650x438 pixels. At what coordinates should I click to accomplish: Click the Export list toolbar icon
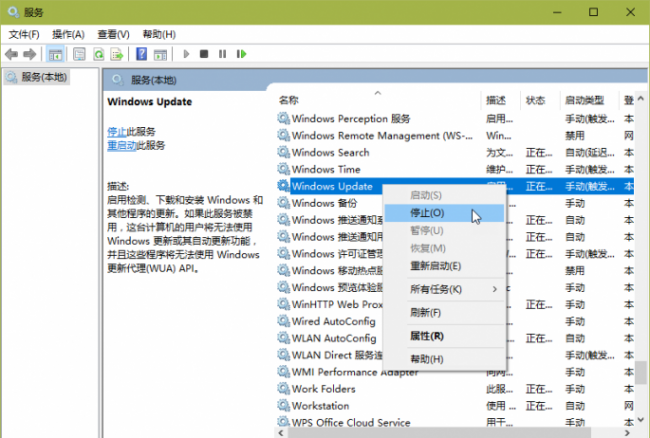coord(117,54)
